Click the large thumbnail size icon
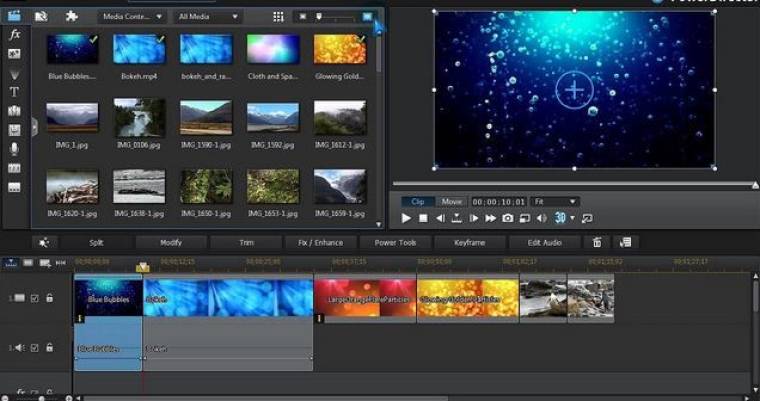 coord(367,17)
